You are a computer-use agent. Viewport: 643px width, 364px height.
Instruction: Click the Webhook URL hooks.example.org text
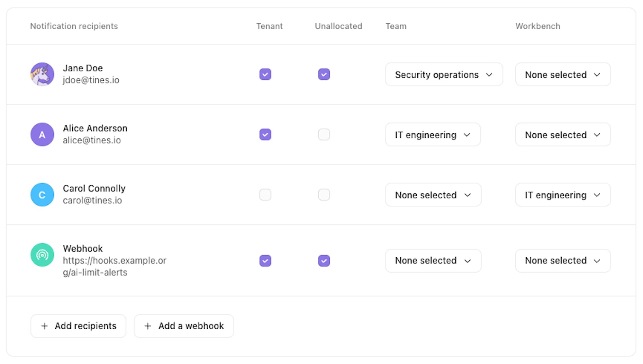[114, 266]
